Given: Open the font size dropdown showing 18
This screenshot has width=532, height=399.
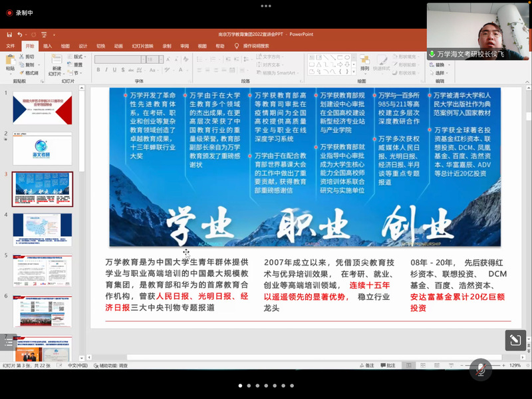Looking at the screenshot, I should [x=161, y=60].
